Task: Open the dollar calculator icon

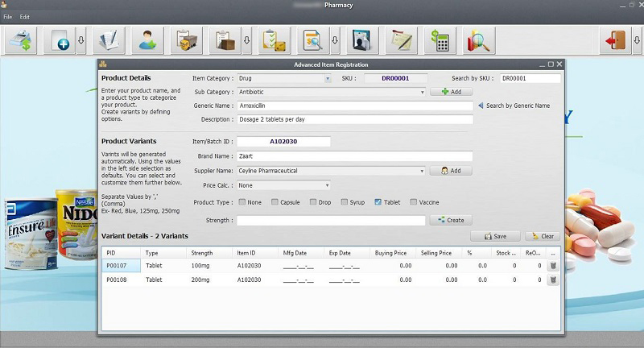Action: pyautogui.click(x=440, y=40)
